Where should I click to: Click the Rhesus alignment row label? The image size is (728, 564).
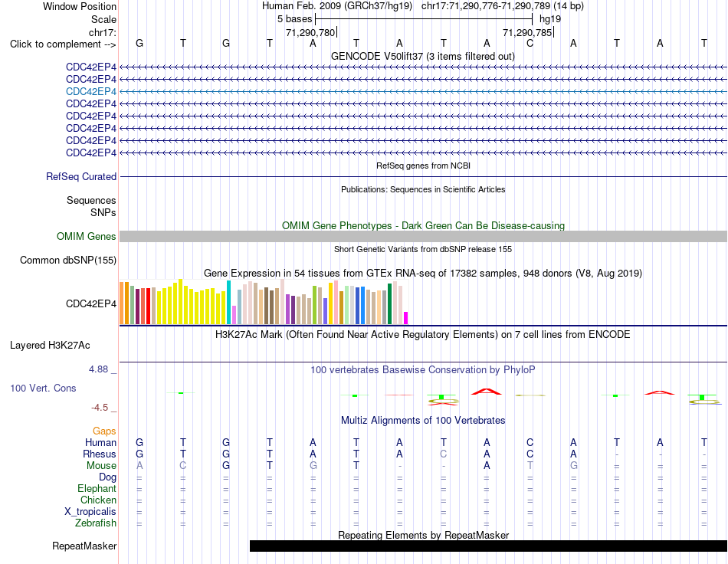(100, 454)
